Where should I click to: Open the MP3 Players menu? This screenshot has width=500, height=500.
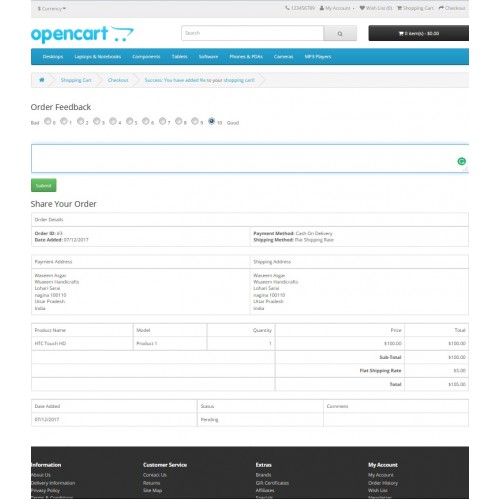pyautogui.click(x=318, y=57)
